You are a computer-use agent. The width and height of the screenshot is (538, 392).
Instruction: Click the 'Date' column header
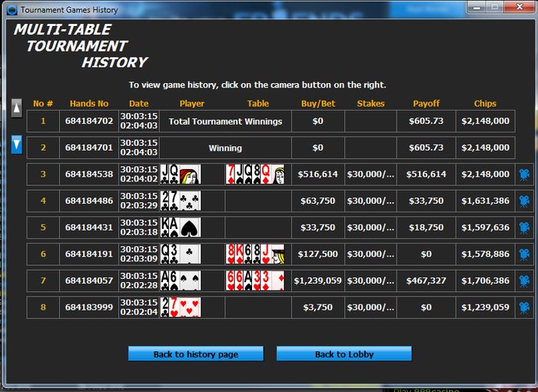[138, 104]
